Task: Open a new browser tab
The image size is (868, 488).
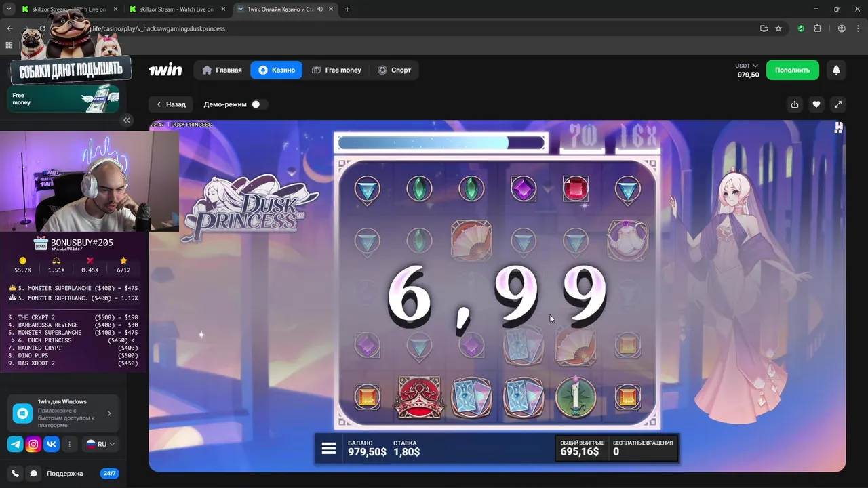Action: [x=347, y=9]
